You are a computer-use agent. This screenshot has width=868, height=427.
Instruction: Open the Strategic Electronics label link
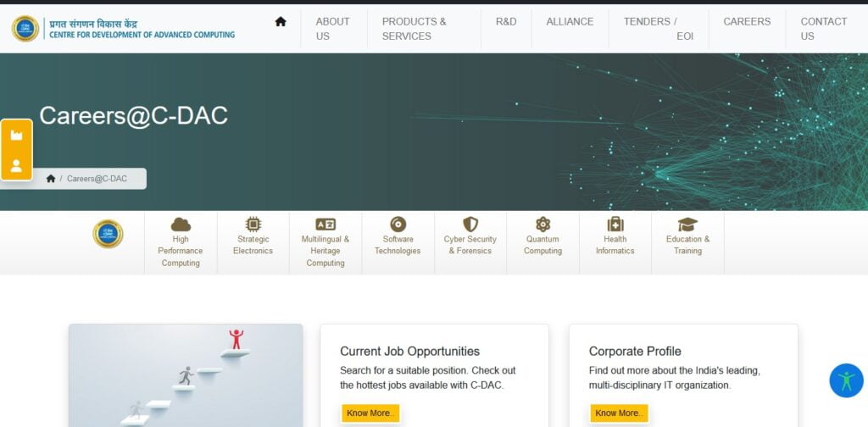point(253,245)
